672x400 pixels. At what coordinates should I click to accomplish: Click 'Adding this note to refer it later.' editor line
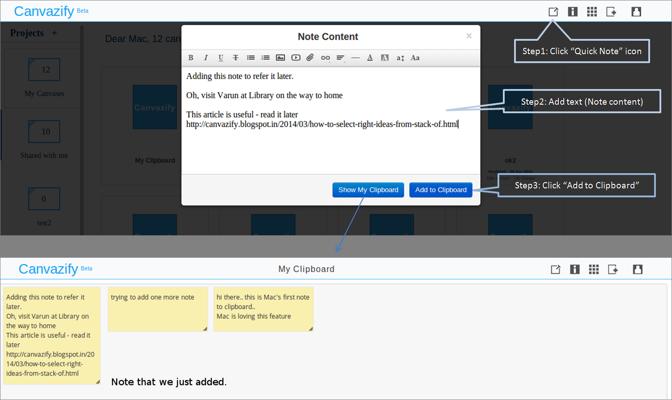point(240,76)
